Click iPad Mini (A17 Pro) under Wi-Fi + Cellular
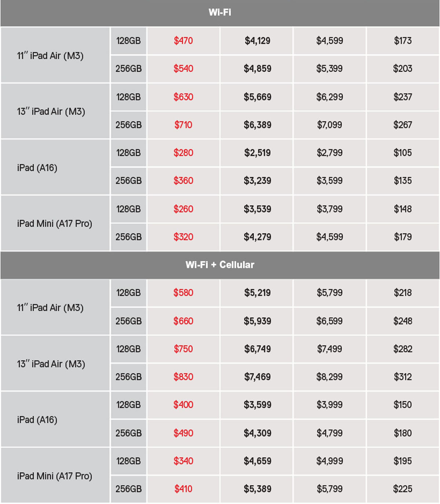Viewport: 440px width, 504px height. [55, 476]
